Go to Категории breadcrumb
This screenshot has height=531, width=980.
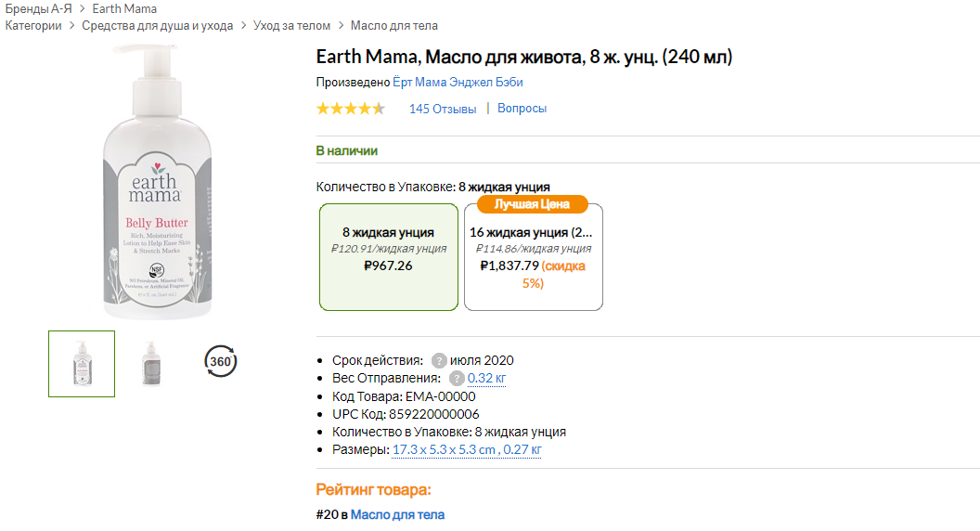pyautogui.click(x=33, y=25)
